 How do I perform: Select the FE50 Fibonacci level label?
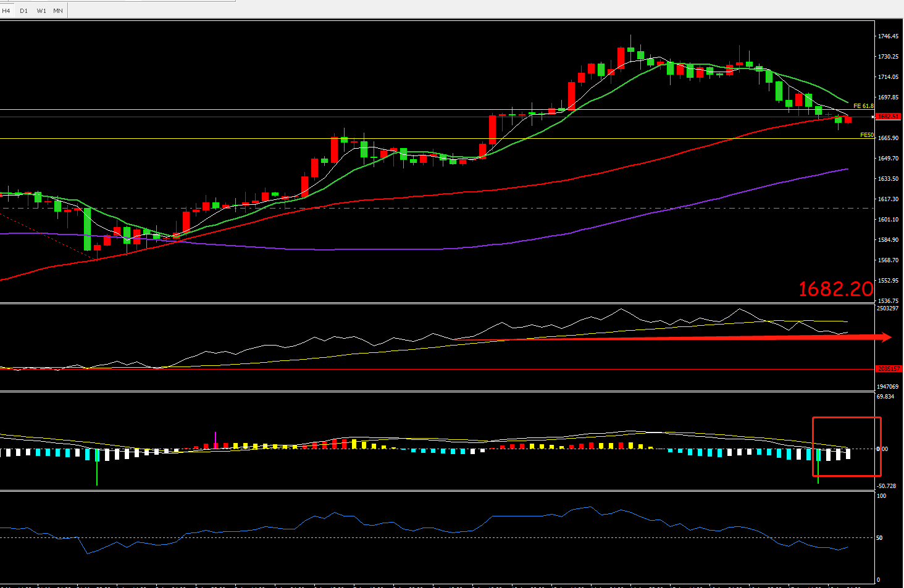pos(867,135)
